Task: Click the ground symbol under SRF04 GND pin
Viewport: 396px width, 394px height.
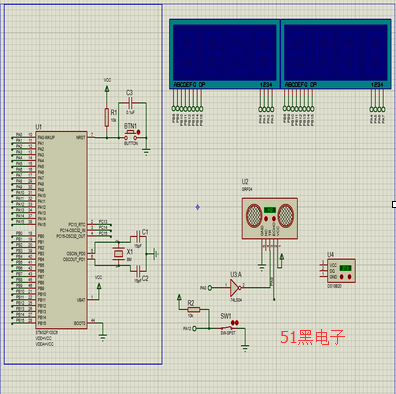Action: tap(262, 267)
